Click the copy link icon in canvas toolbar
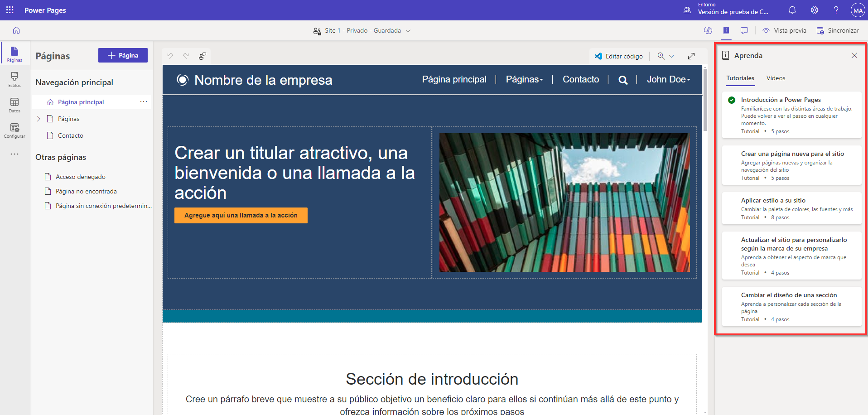This screenshot has height=415, width=868. (203, 56)
